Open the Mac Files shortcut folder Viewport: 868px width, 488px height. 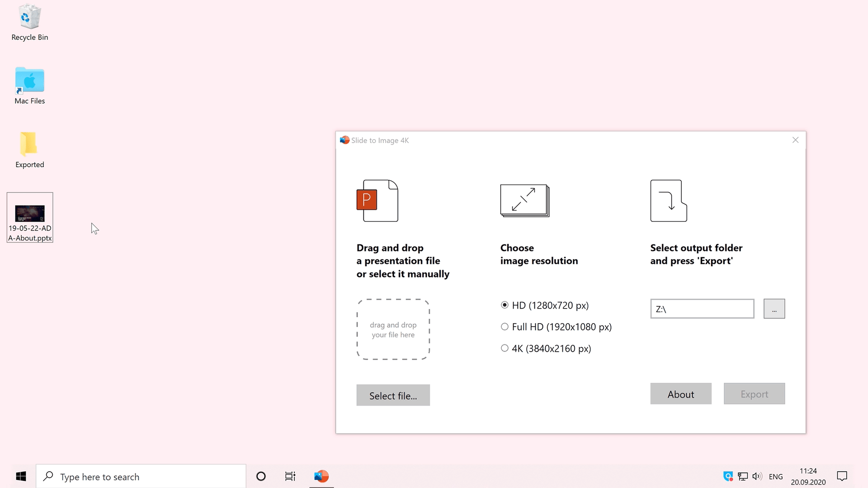[30, 81]
